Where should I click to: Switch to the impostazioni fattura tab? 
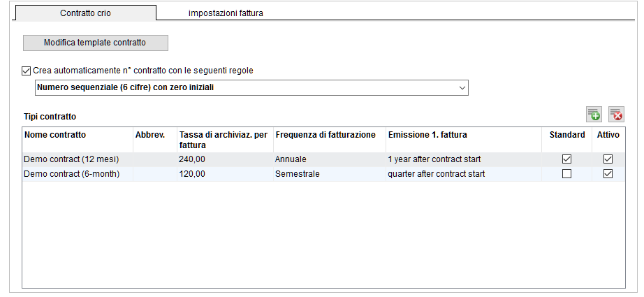coord(226,13)
